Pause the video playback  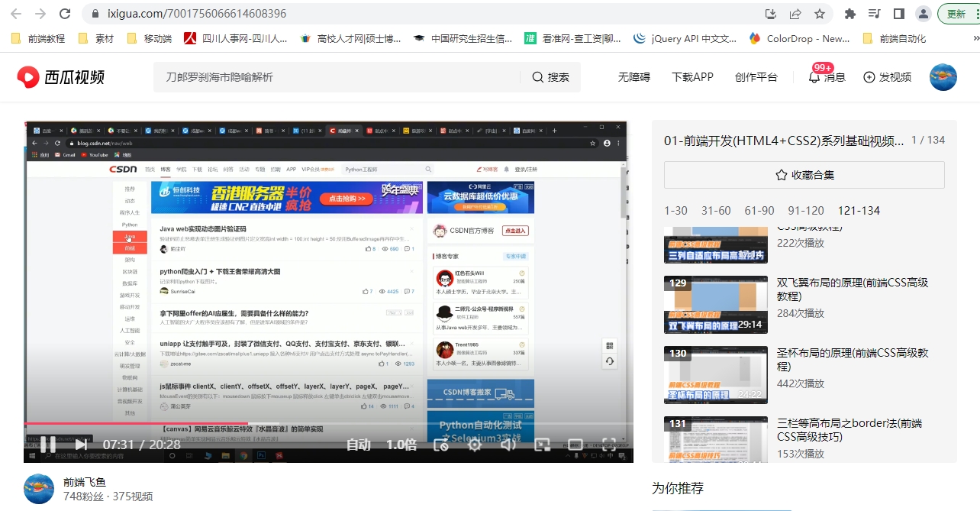tap(48, 444)
